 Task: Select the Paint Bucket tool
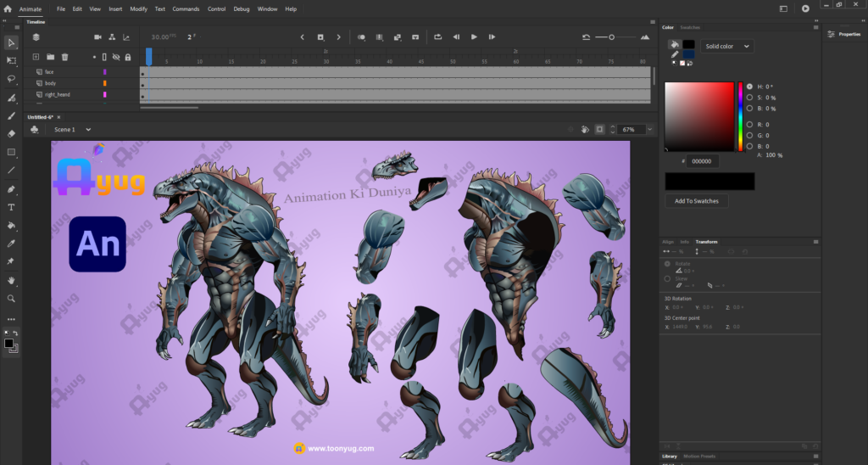click(x=11, y=226)
